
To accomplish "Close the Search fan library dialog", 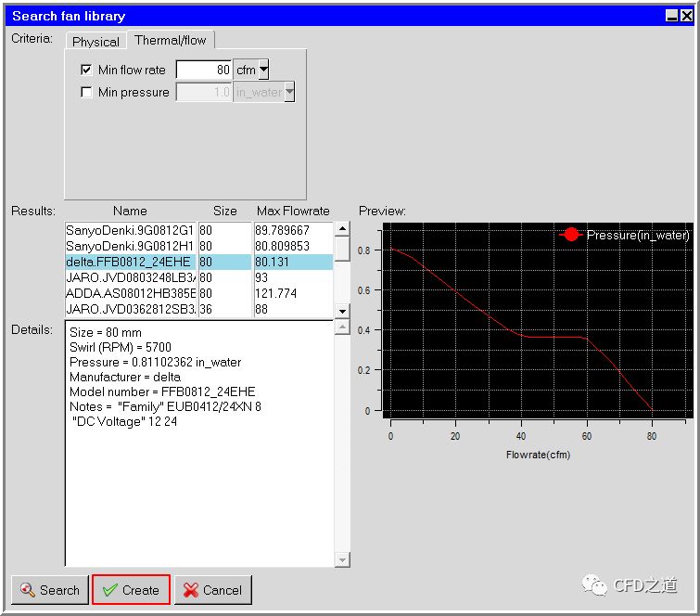I will tap(687, 15).
